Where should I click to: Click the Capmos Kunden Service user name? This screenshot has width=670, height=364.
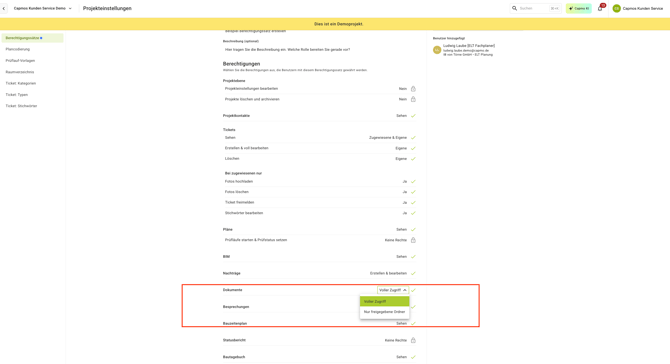[x=643, y=8]
